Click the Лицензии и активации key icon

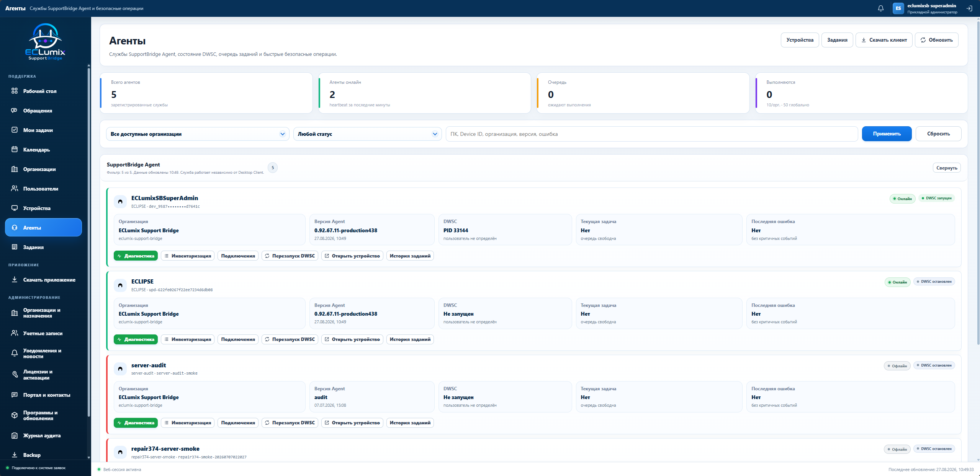coord(15,375)
